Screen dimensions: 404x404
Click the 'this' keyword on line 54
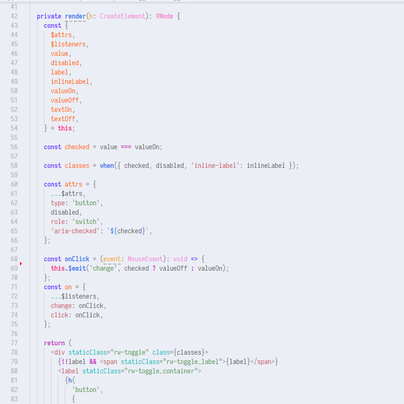pyautogui.click(x=65, y=128)
